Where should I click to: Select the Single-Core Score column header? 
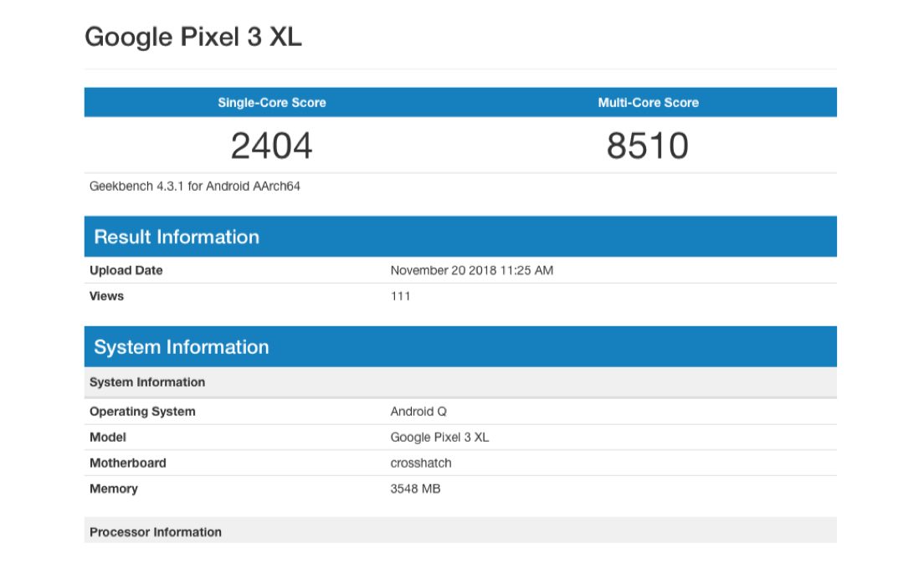pos(272,103)
